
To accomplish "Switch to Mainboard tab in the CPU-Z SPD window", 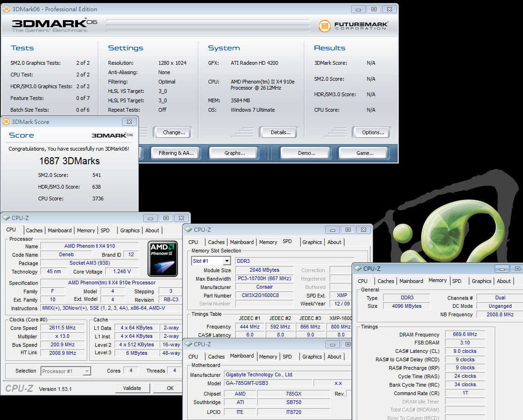I will 242,242.
